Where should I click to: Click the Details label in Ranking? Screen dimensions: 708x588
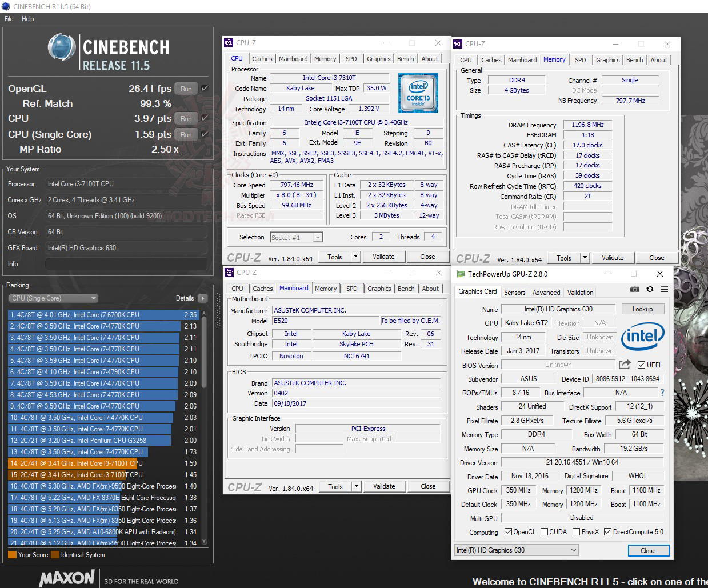pos(185,298)
